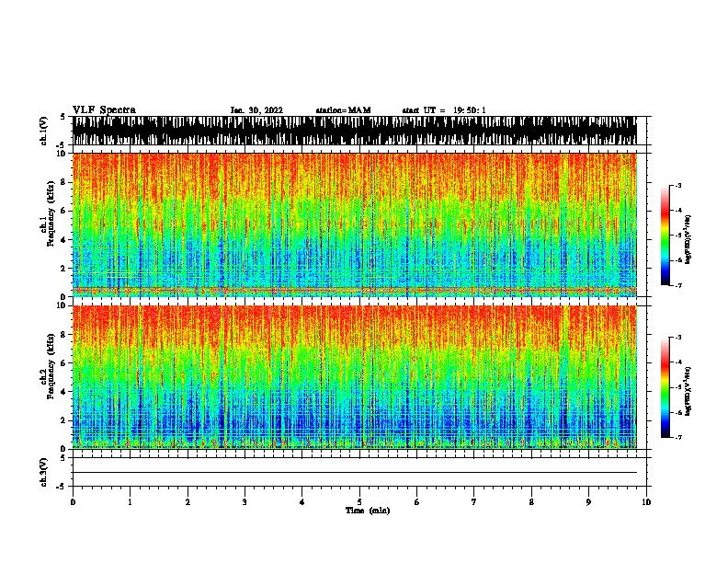Viewport: 728px width, 563px height.
Task: Click the "10" kHz tick on ch.1 frequency axis
Action: pyautogui.click(x=63, y=154)
